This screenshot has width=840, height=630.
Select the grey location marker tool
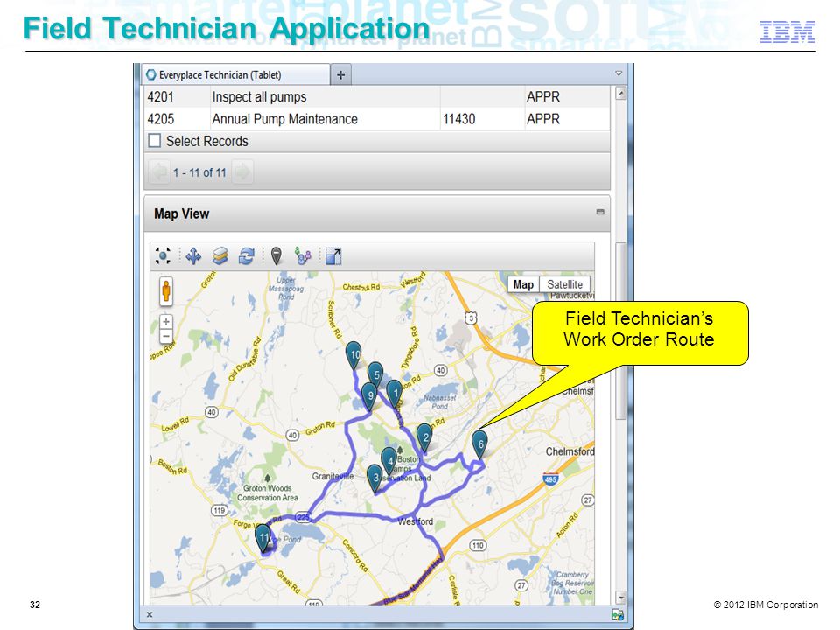pos(276,256)
